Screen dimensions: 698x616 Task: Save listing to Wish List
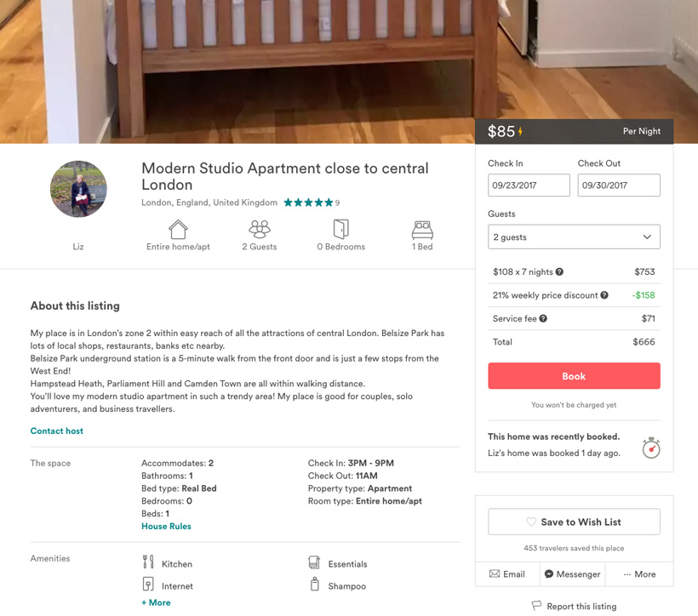click(574, 522)
